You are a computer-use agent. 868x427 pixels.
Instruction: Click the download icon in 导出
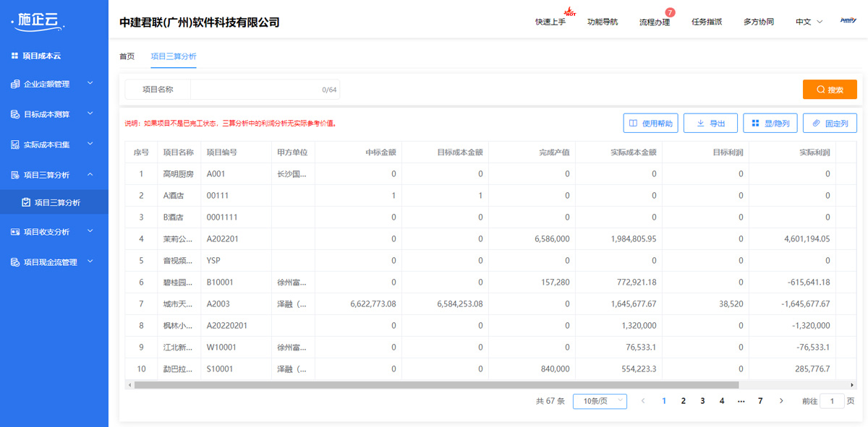pos(700,124)
